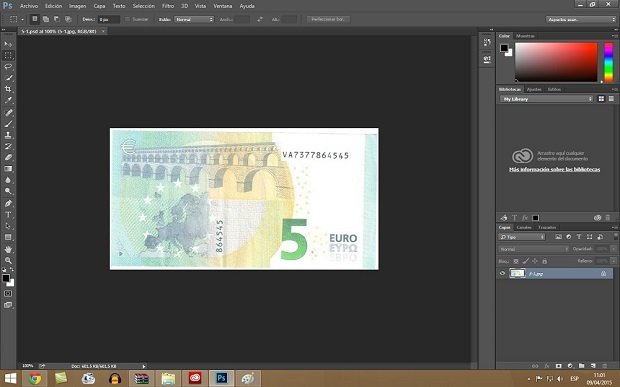Select the Clone Stamp tool

tap(8, 135)
